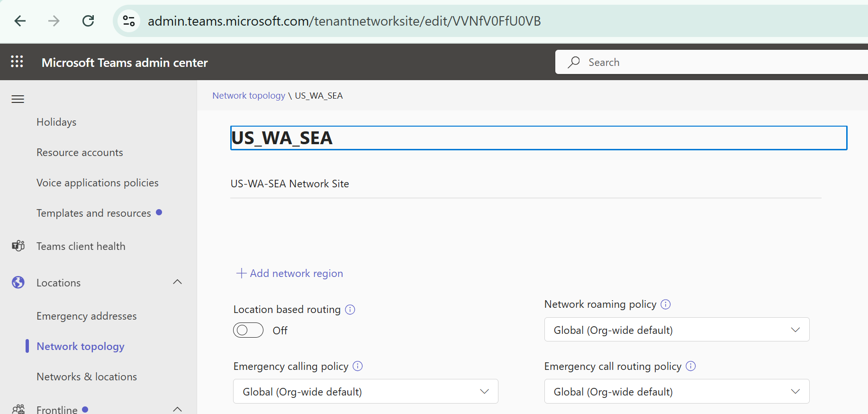Click Location based routing info icon
Image resolution: width=868 pixels, height=414 pixels.
click(350, 310)
